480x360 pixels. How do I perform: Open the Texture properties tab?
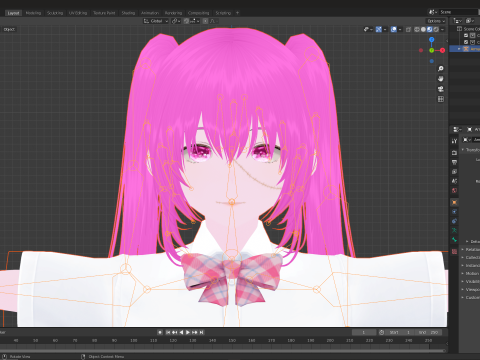click(454, 252)
